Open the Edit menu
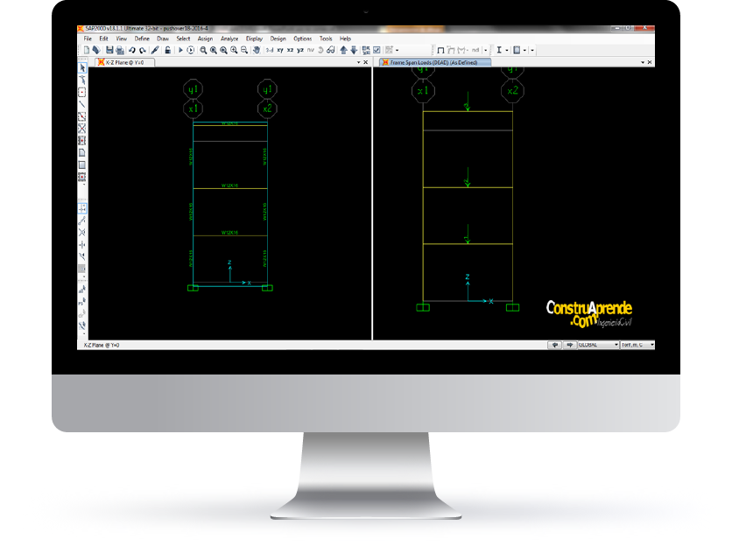Image resolution: width=732 pixels, height=560 pixels. (103, 38)
